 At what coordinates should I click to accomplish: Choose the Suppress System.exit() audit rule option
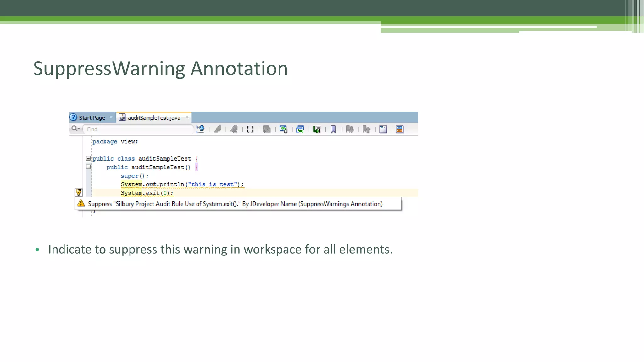pos(235,204)
